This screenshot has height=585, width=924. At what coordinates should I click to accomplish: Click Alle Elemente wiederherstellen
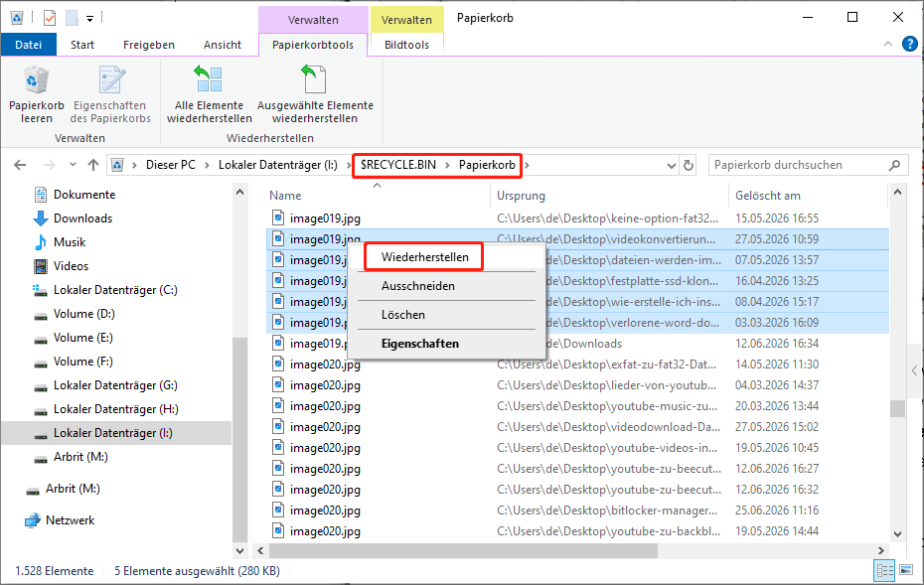(x=210, y=94)
